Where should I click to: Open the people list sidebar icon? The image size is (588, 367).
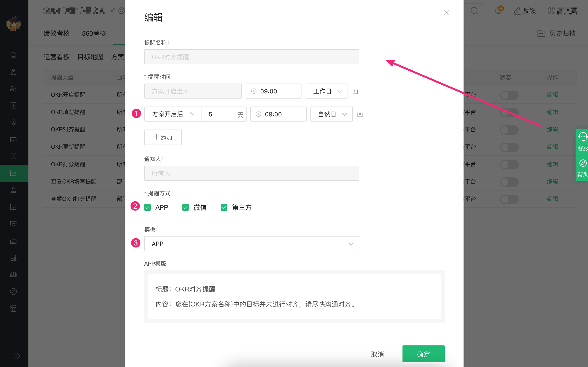[14, 89]
